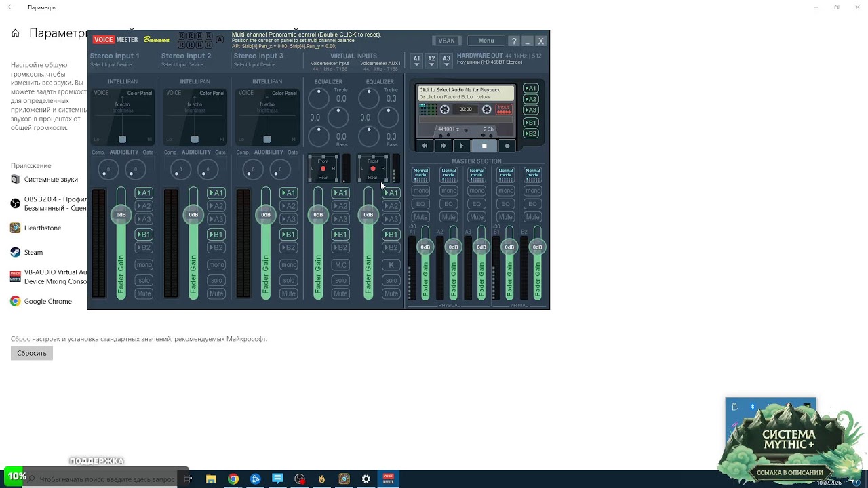The height and width of the screenshot is (488, 868).
Task: Open the A3 hardware output device dropdown
Action: pos(446,61)
